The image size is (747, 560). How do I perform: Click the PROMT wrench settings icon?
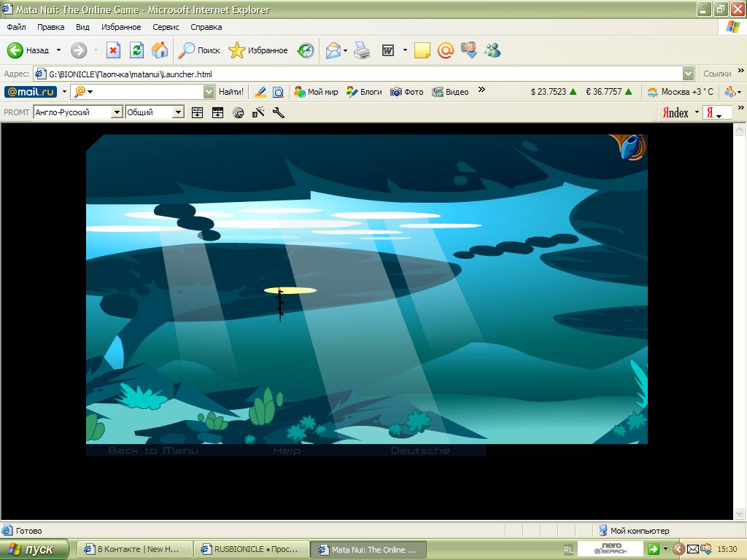tap(279, 112)
